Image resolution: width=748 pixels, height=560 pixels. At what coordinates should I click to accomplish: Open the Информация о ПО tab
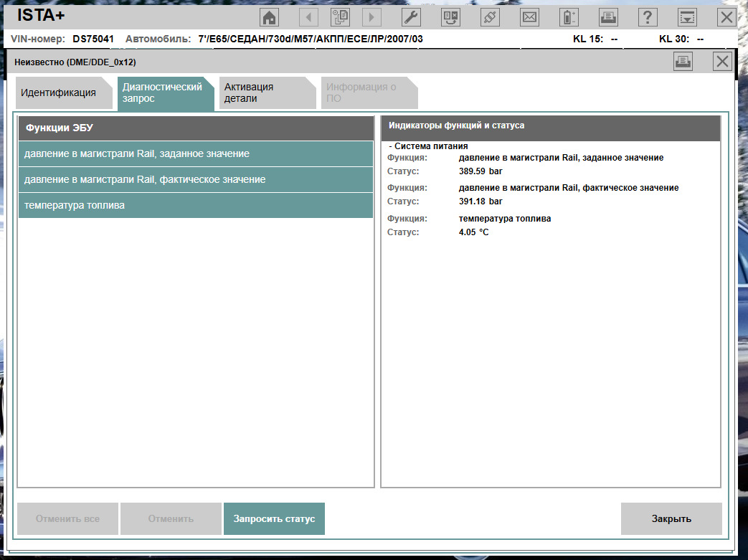pyautogui.click(x=370, y=92)
